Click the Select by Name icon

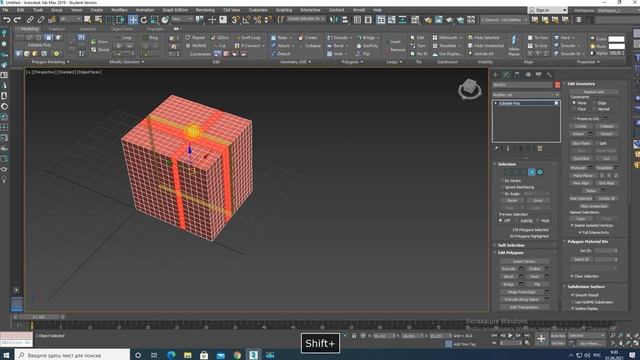(x=98, y=20)
